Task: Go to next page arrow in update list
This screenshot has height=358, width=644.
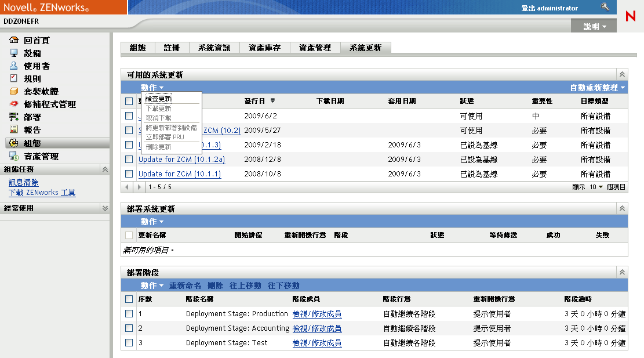Action: (x=139, y=187)
